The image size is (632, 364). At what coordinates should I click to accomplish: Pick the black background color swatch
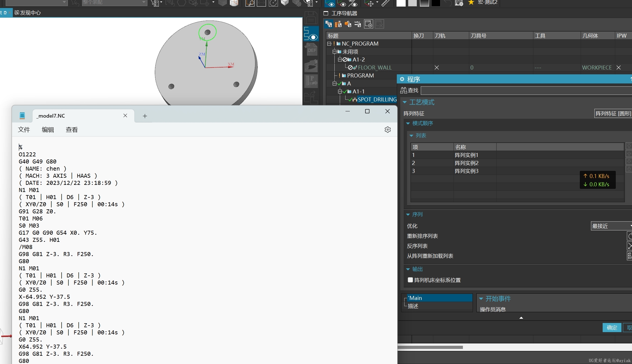click(x=436, y=3)
